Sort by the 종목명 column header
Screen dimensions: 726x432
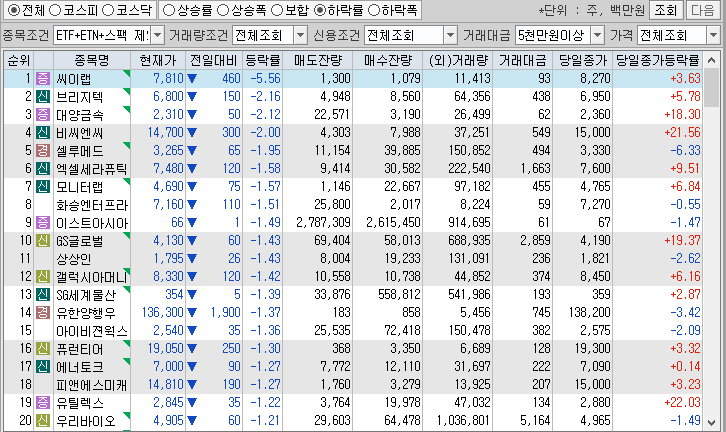tap(92, 60)
